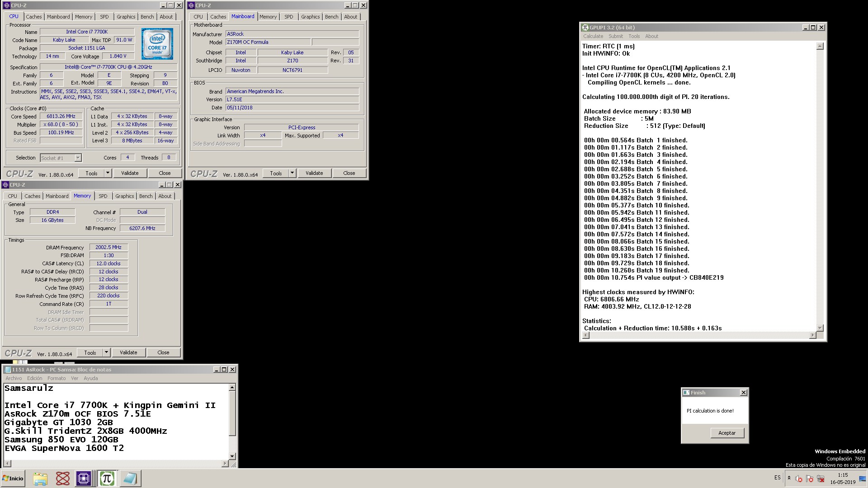Click the NB Frequency value field

[142, 228]
